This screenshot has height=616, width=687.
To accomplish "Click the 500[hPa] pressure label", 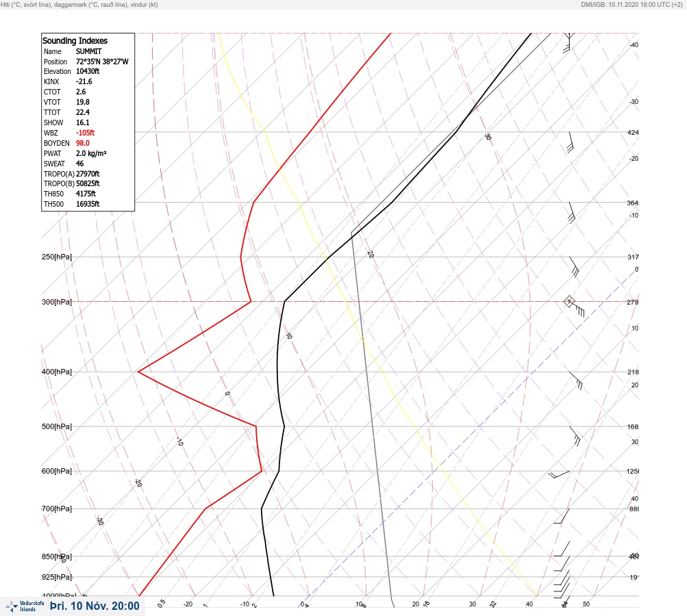I will (x=57, y=426).
